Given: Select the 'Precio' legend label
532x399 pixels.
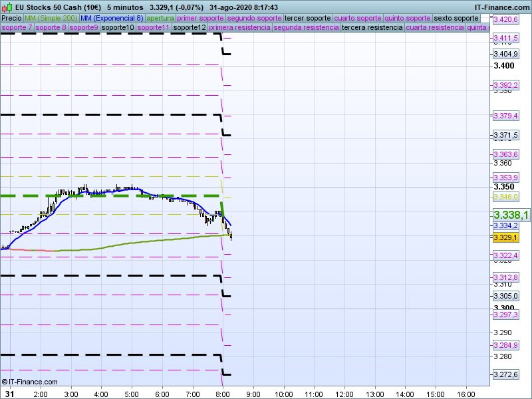Looking at the screenshot, I should click(x=12, y=18).
